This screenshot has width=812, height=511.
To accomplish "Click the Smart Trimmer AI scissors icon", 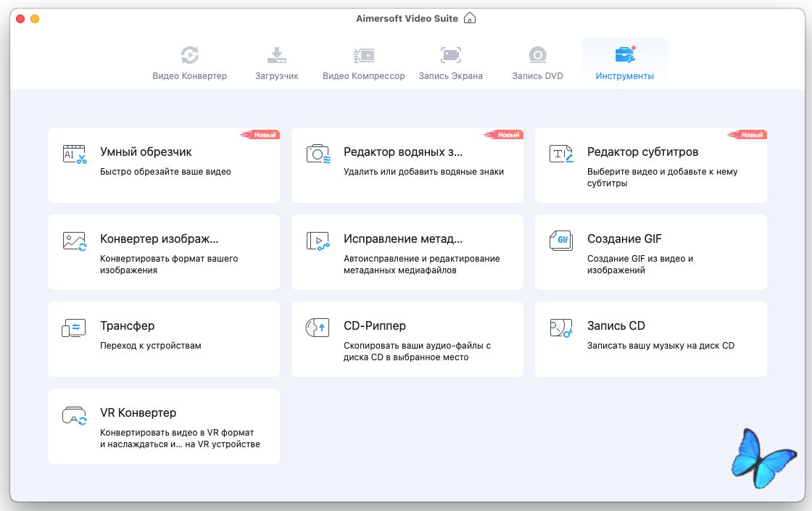I will click(x=75, y=154).
